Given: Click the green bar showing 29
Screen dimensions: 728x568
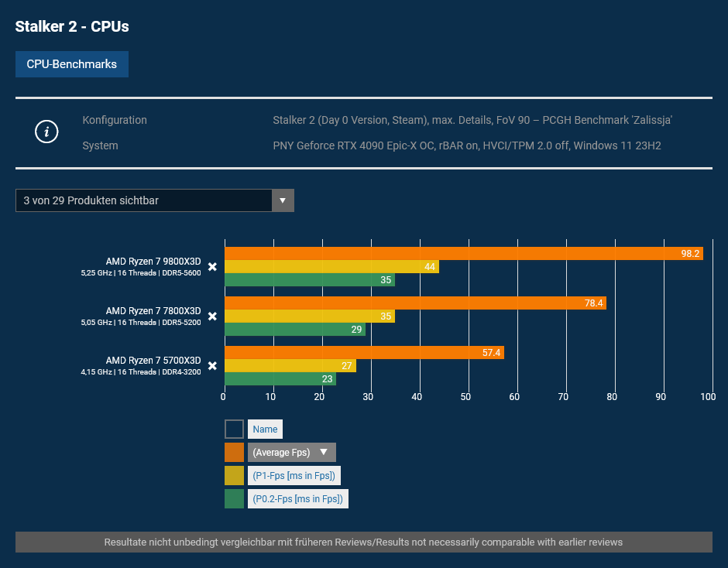Looking at the screenshot, I should (295, 330).
